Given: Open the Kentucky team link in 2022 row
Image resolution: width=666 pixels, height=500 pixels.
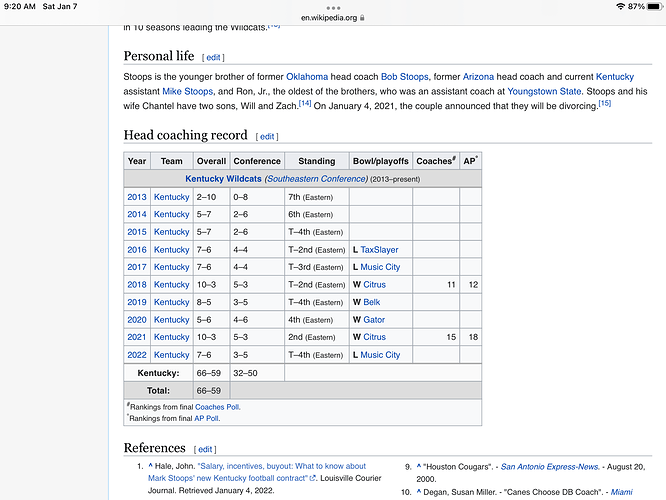Looking at the screenshot, I should pos(172,355).
